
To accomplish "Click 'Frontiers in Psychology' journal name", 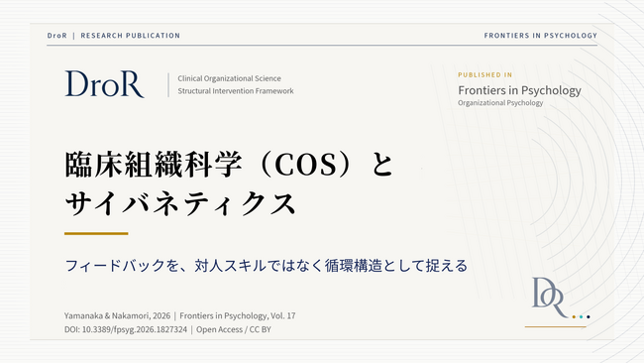I will [519, 90].
